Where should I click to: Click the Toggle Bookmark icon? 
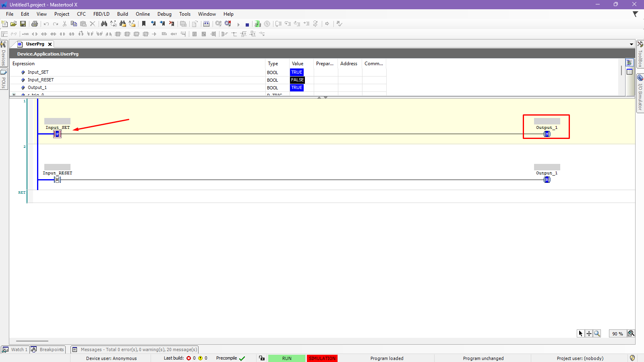pos(144,24)
